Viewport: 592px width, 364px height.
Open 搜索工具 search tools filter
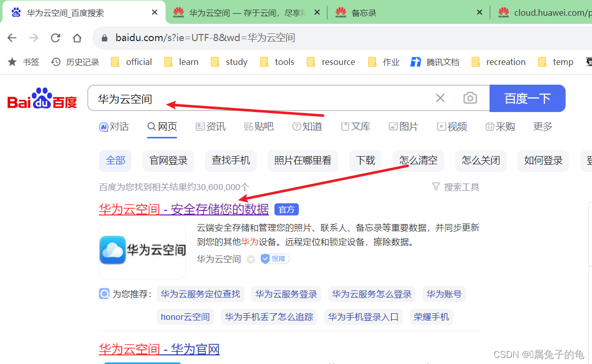pos(456,187)
